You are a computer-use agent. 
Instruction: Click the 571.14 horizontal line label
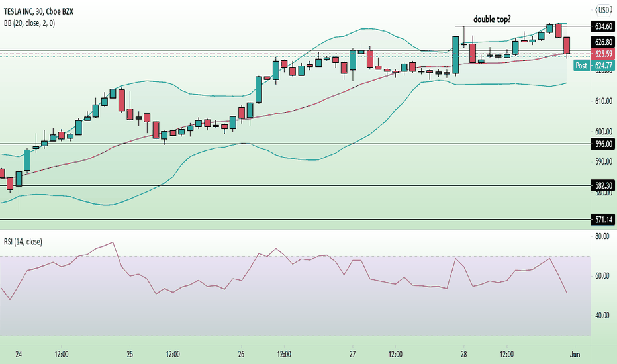604,220
